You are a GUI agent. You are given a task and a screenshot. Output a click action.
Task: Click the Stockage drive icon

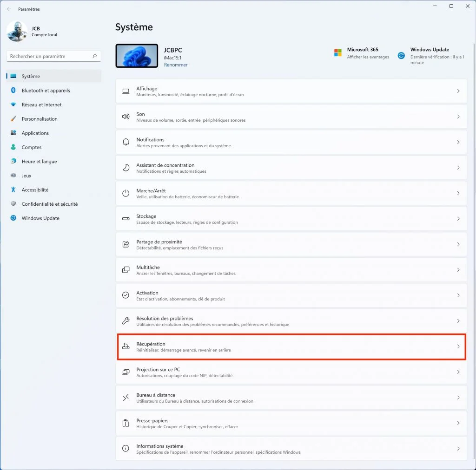pyautogui.click(x=126, y=219)
